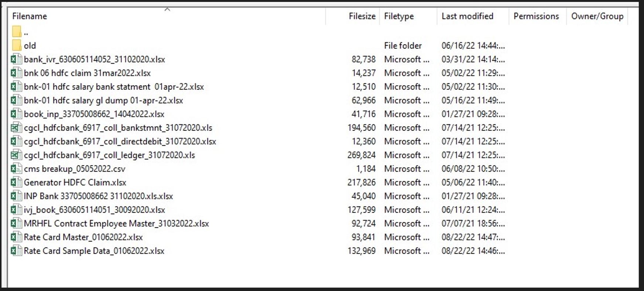Select Rate Card Sample Data_01062022.xlsx
Image resolution: width=644 pixels, height=291 pixels.
pos(94,251)
